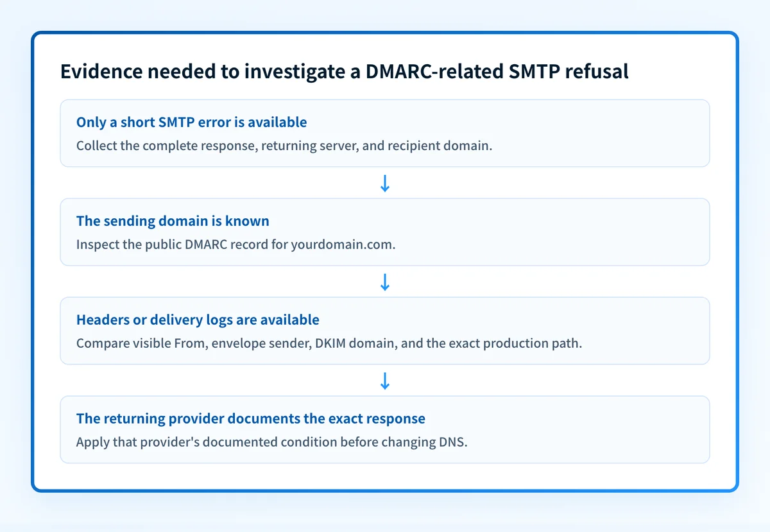This screenshot has height=532, width=770.
Task: Click the infographic title about DMARC-related SMTP refusal
Action: tap(344, 72)
